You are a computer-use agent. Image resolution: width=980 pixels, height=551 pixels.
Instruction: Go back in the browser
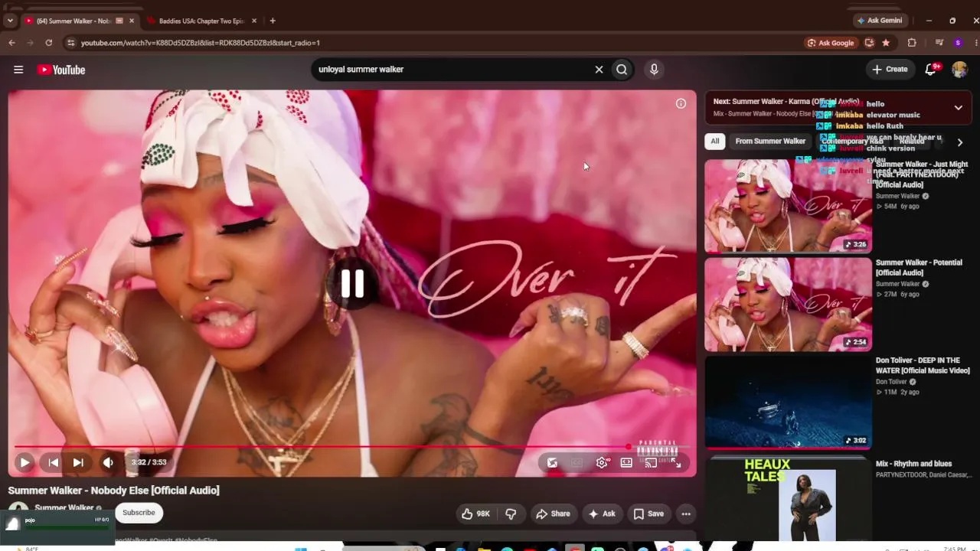point(12,43)
